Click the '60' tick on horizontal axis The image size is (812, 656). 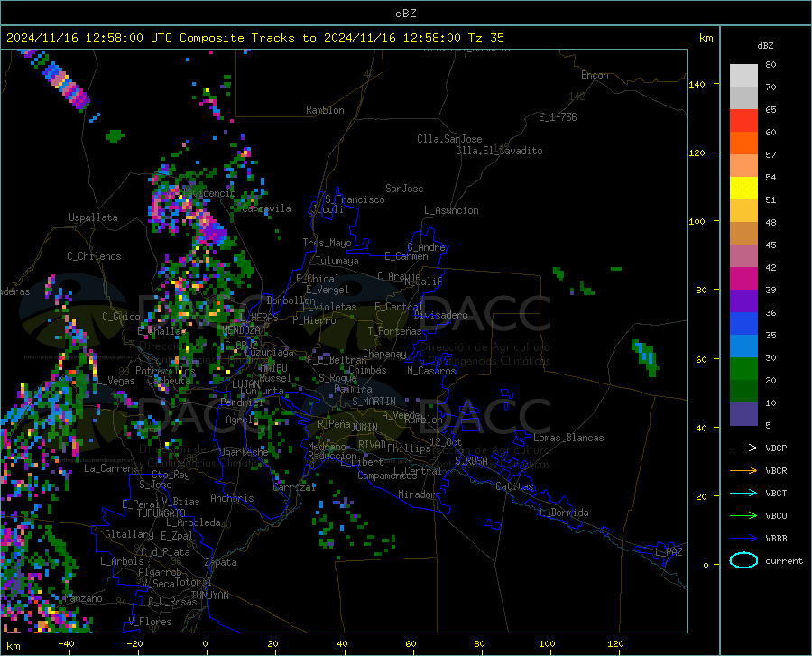click(411, 644)
